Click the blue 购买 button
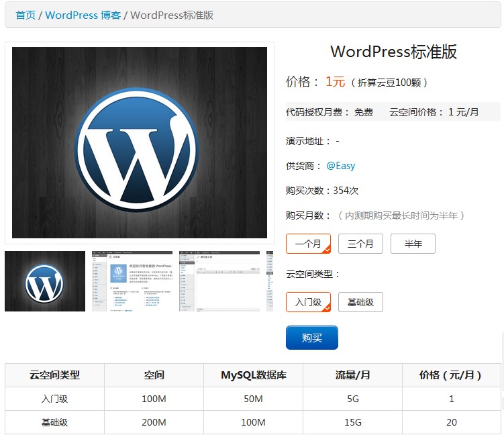The height and width of the screenshot is (437, 504). [312, 338]
